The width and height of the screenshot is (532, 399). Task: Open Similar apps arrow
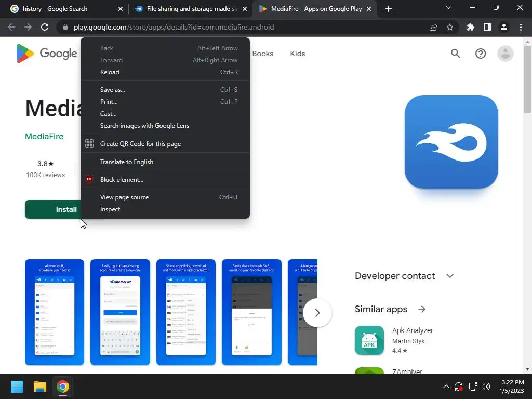tap(422, 309)
